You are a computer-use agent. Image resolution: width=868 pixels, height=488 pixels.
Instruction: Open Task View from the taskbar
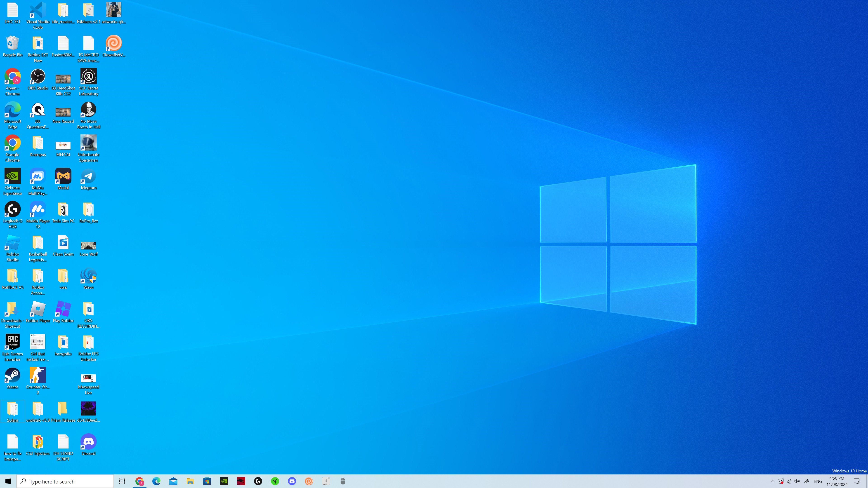pos(122,481)
